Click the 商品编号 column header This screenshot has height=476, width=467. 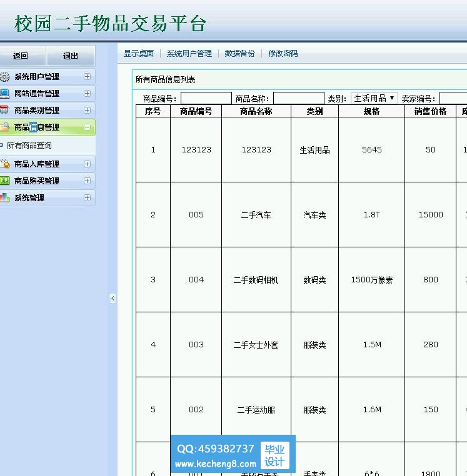[x=196, y=111]
